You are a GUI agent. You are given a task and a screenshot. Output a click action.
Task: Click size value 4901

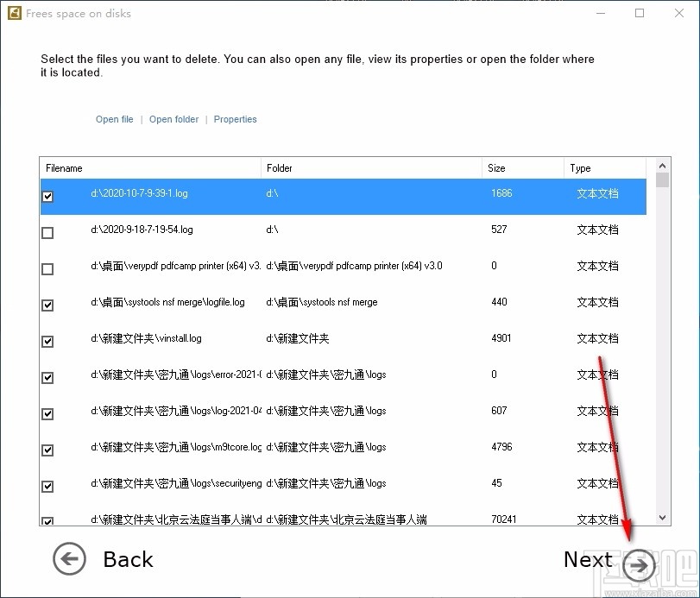tap(501, 338)
